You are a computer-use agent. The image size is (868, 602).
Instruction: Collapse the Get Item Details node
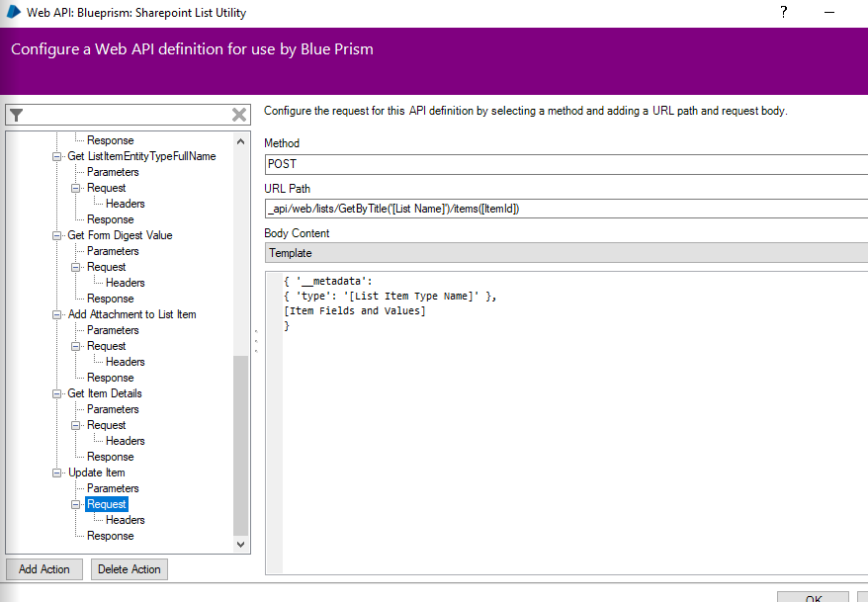[56, 393]
